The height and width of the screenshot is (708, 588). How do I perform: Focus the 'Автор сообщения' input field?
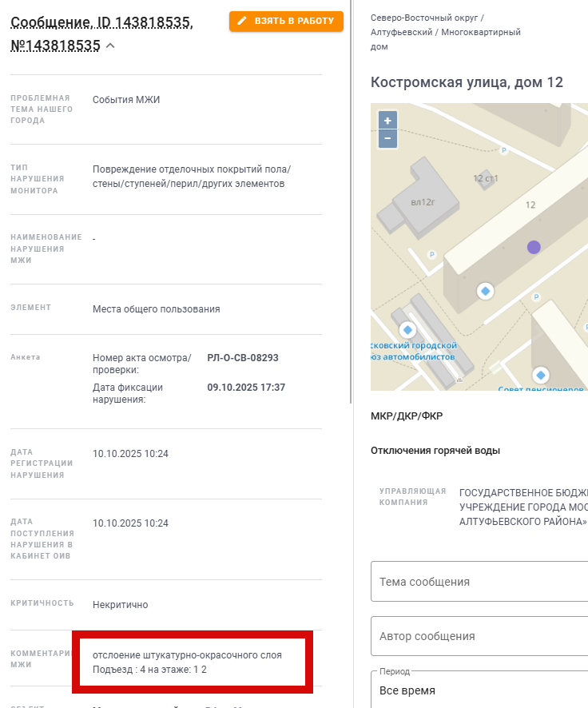pyautogui.click(x=479, y=636)
